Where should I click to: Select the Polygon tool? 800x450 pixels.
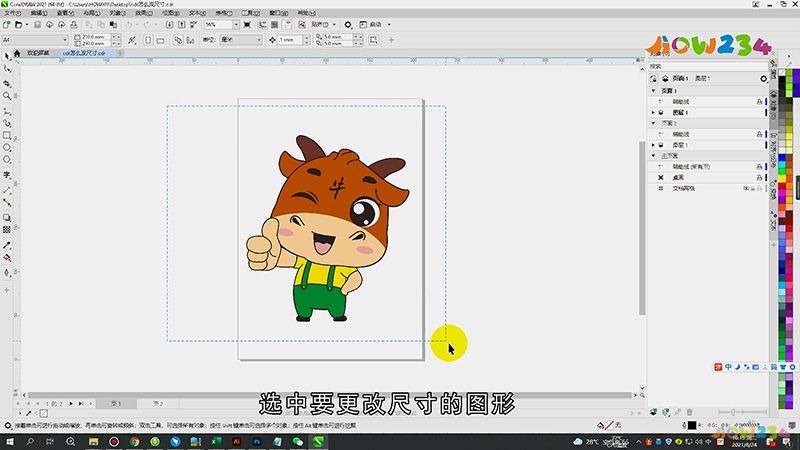click(7, 160)
